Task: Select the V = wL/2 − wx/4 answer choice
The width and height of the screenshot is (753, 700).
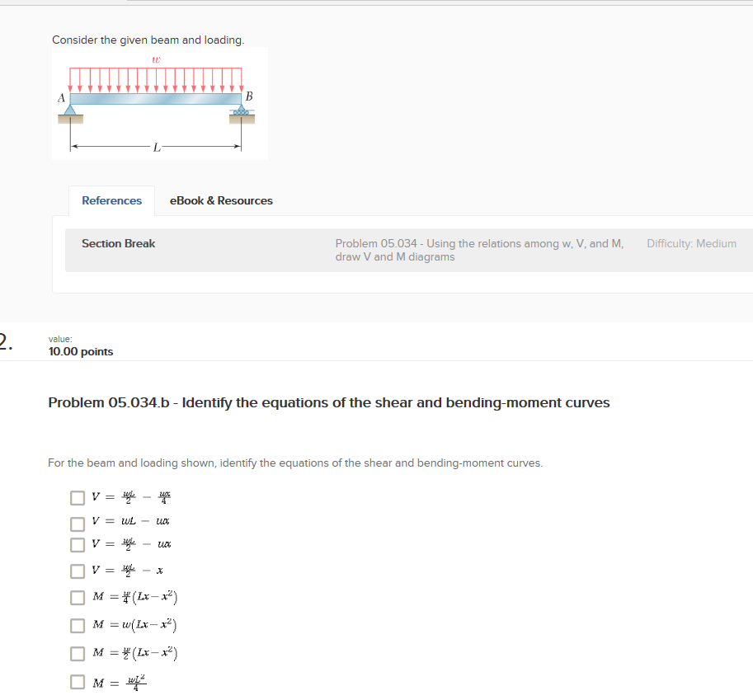Action: click(x=78, y=497)
